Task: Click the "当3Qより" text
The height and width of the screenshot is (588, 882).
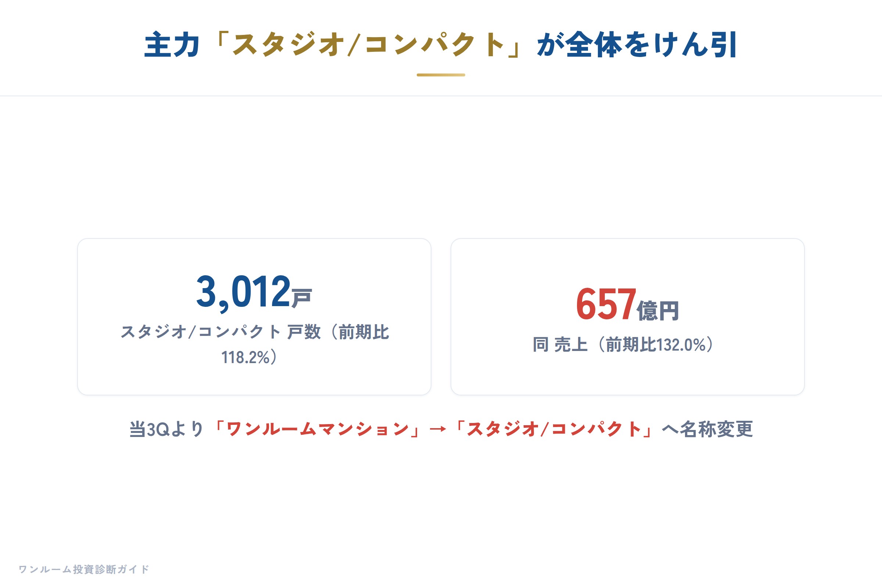Action: (166, 429)
